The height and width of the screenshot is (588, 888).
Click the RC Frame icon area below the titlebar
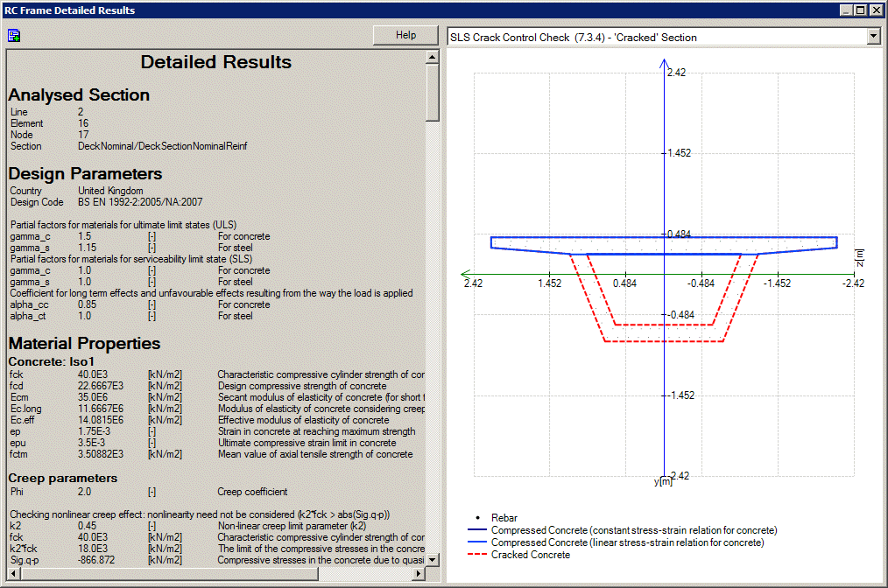click(x=12, y=35)
